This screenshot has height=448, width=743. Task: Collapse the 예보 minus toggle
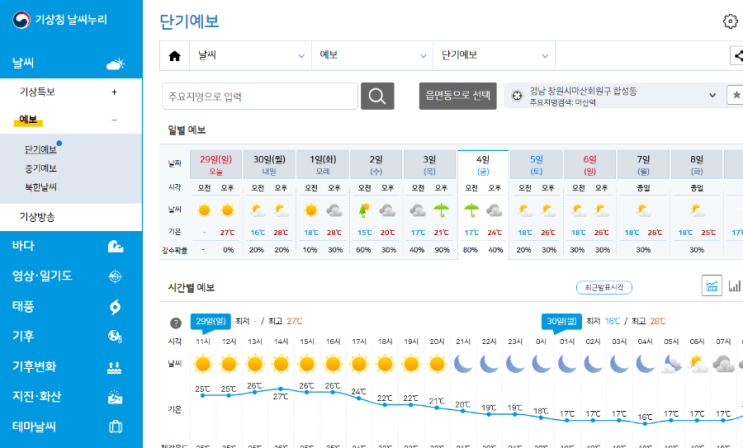(x=114, y=120)
